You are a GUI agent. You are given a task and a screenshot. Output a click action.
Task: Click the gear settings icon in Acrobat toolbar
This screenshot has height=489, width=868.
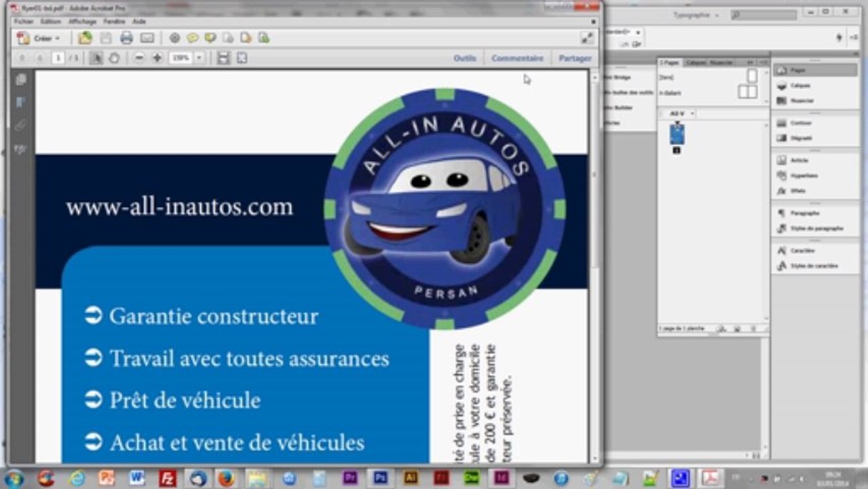coord(174,38)
